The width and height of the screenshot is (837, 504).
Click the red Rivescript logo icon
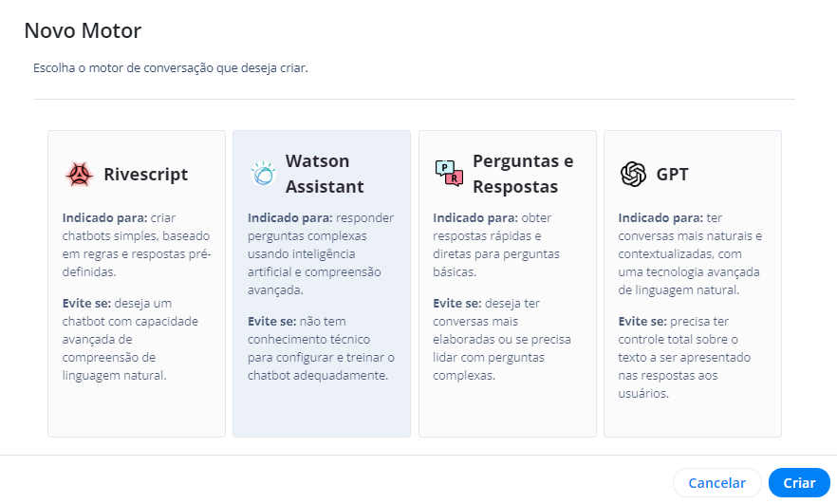pyautogui.click(x=79, y=174)
